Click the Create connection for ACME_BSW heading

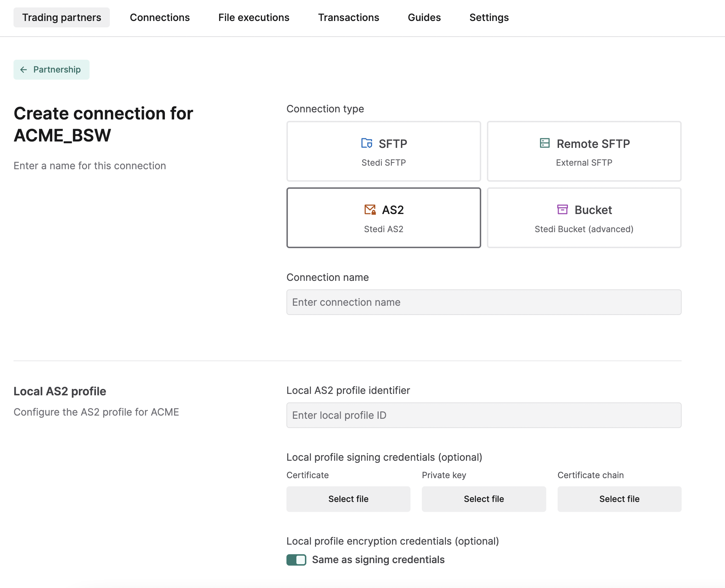tap(103, 124)
